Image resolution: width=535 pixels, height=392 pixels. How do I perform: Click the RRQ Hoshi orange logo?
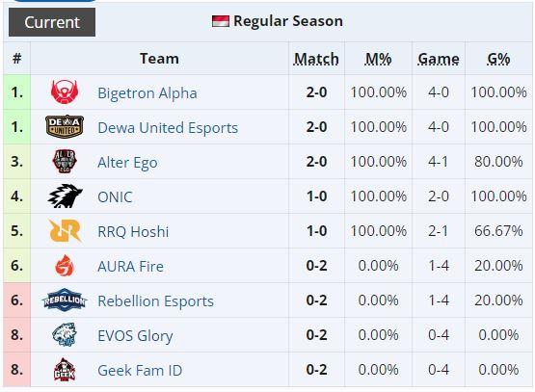[65, 231]
